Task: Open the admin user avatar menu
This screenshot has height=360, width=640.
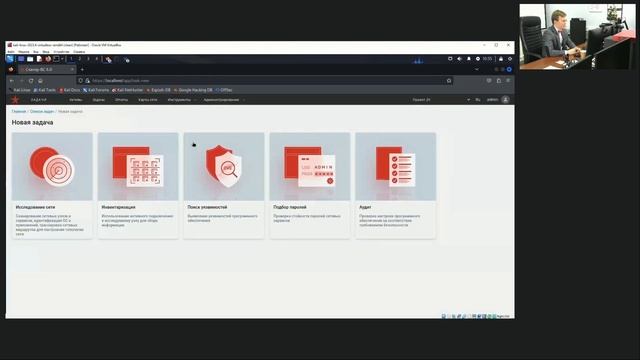Action: pyautogui.click(x=505, y=100)
